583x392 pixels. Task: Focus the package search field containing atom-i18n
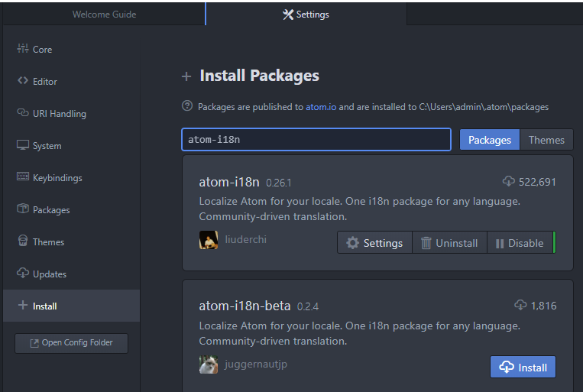(x=316, y=140)
